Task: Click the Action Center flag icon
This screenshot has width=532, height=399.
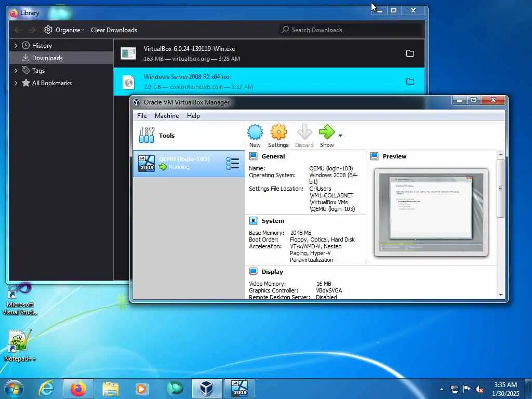Action: pos(467,389)
